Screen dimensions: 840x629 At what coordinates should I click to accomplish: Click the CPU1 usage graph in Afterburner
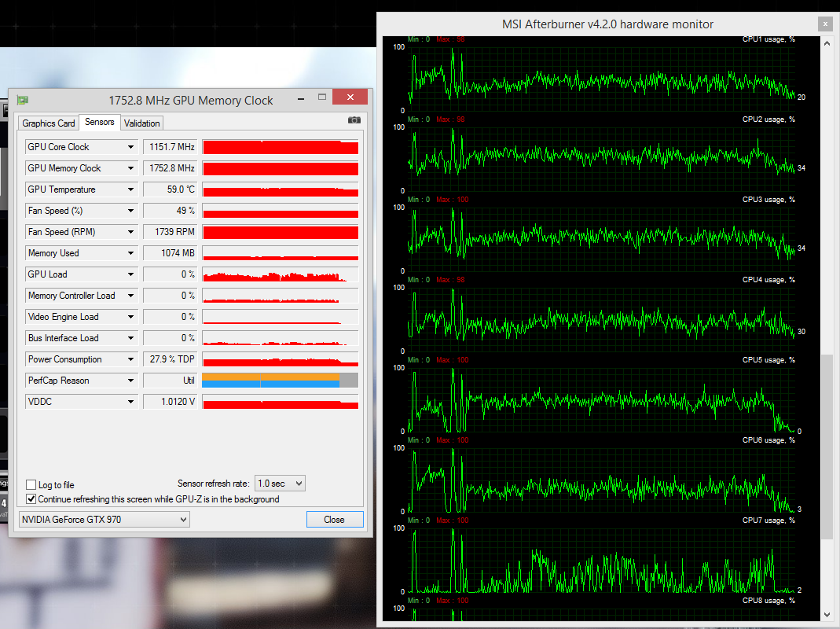[602, 79]
